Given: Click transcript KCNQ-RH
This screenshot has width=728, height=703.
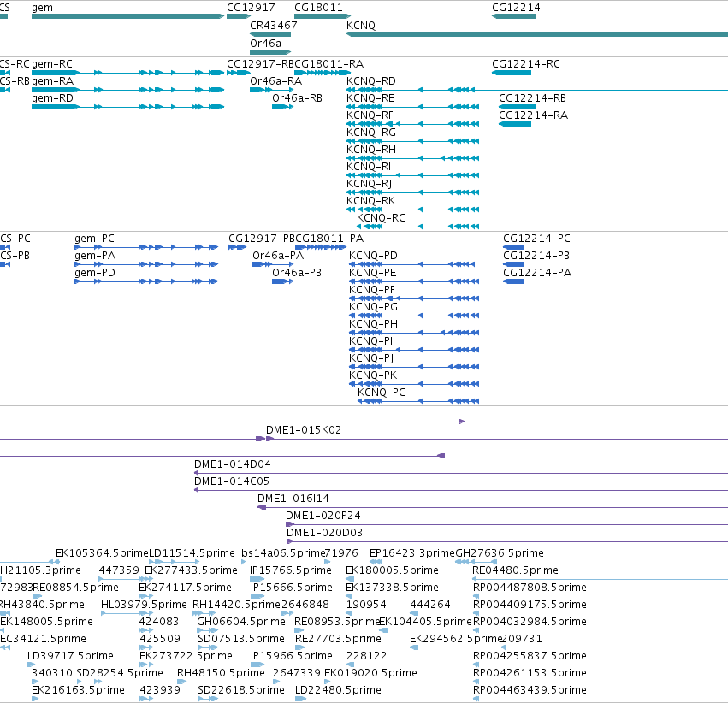Looking at the screenshot, I should point(412,159).
